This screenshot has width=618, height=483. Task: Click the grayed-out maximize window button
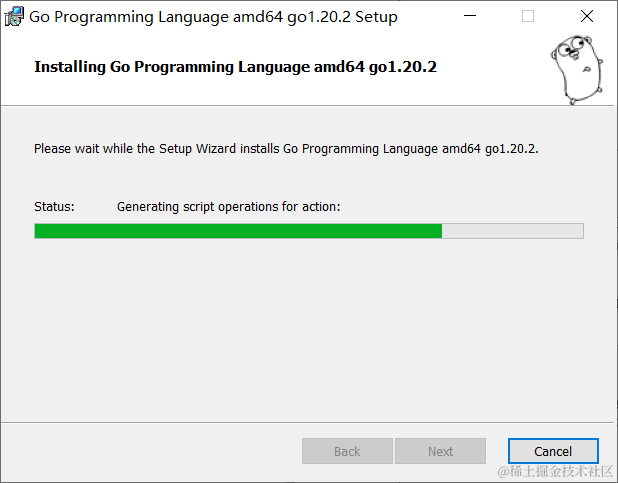pyautogui.click(x=528, y=16)
